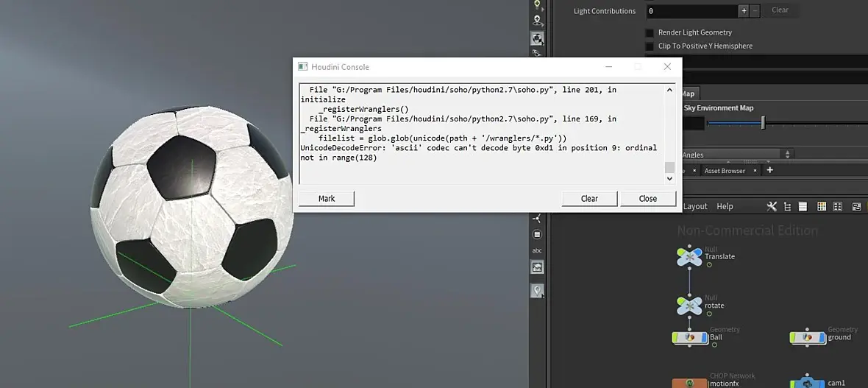Toggle the blue display flag on Ball node
Image resolution: width=868 pixels, height=388 pixels.
point(704,337)
